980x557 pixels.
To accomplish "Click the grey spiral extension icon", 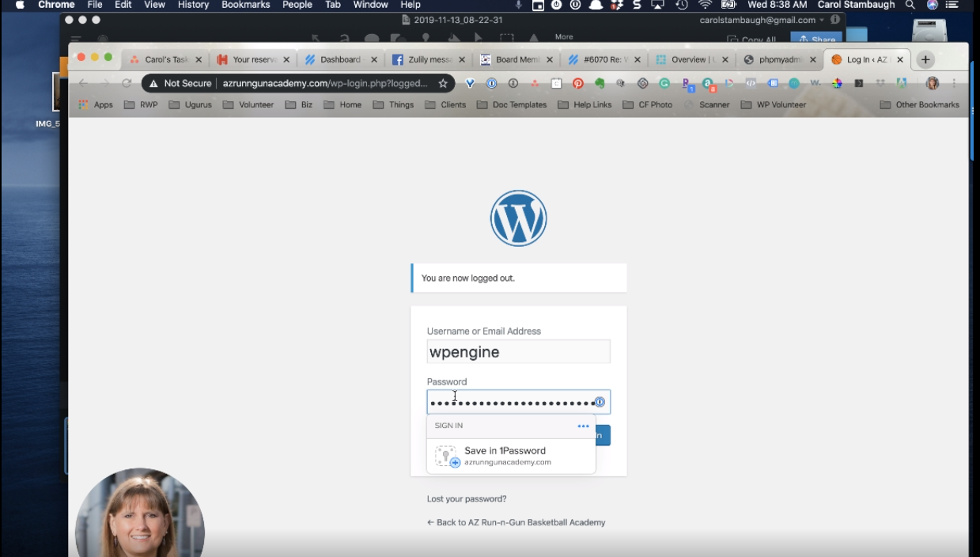I will pyautogui.click(x=642, y=83).
